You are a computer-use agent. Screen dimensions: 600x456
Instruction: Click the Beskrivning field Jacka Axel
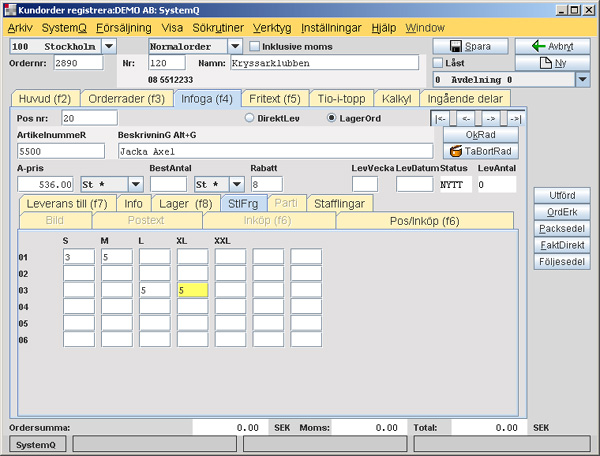276,151
